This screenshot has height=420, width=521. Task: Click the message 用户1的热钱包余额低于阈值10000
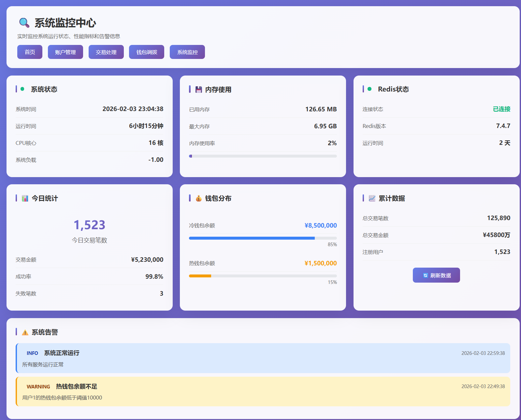pyautogui.click(x=62, y=398)
